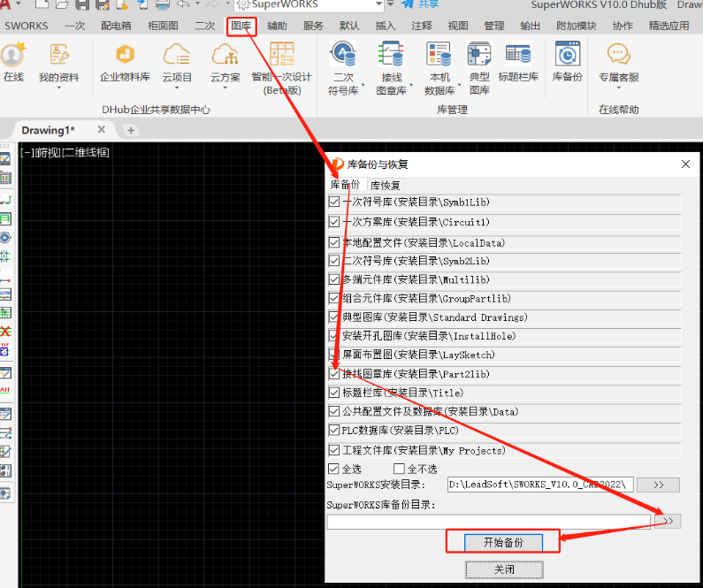Click the 俯视 view label in viewport
Screen dimensions: 703x588
(47, 153)
